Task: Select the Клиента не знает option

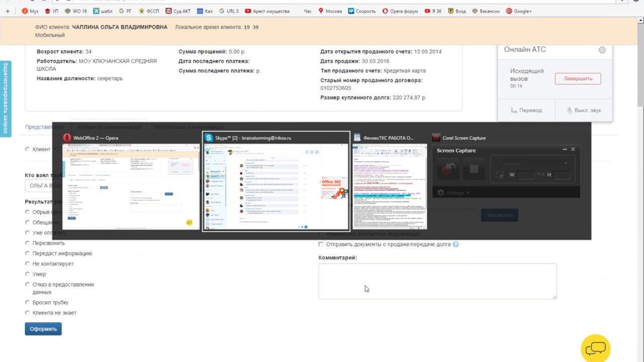Action: coord(28,313)
